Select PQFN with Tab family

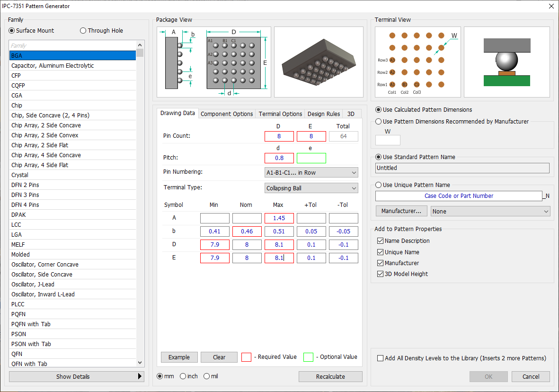(x=72, y=324)
